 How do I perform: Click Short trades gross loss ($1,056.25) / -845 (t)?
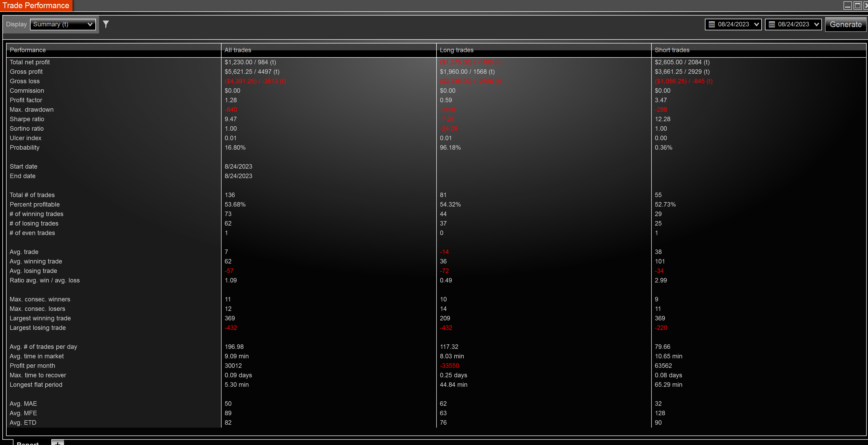tap(683, 81)
